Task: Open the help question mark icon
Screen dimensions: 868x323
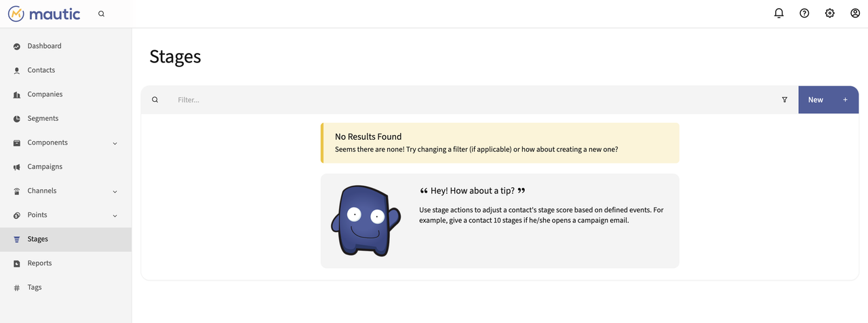Action: click(x=804, y=13)
